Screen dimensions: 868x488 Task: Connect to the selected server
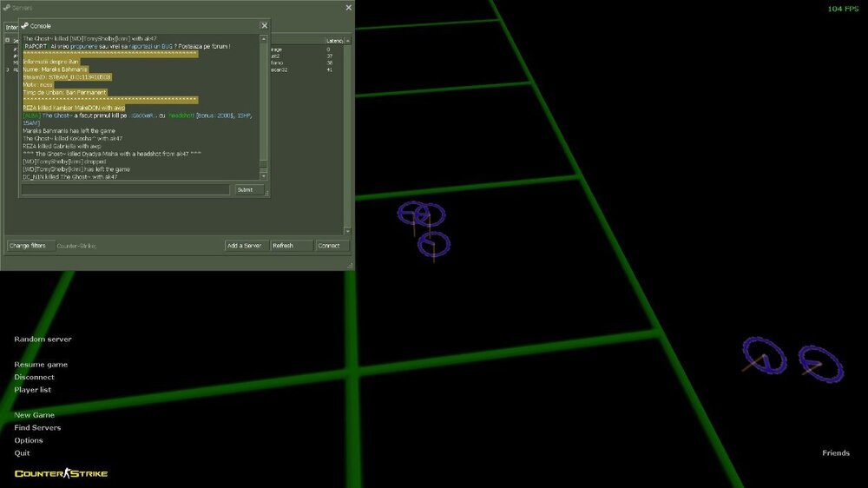[329, 246]
